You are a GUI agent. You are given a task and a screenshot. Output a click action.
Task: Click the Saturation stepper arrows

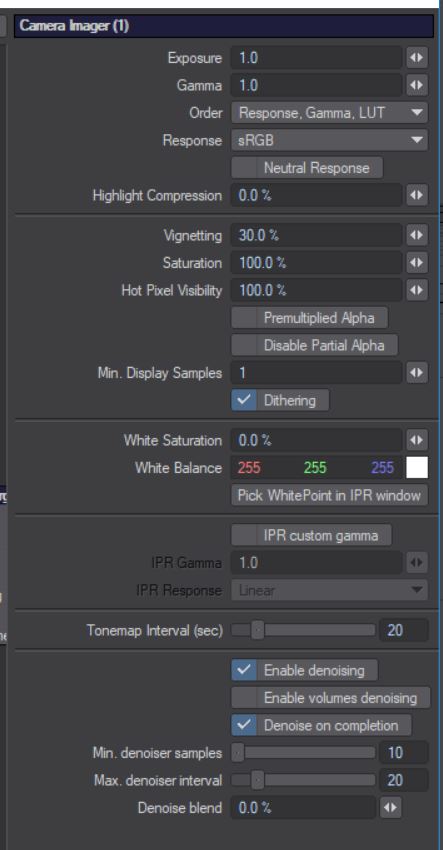coord(416,263)
